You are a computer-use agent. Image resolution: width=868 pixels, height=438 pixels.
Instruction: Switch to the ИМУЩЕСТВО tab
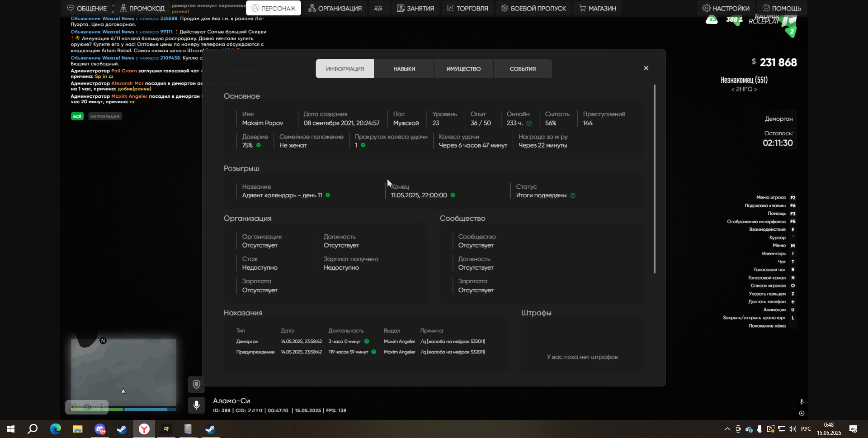pos(463,69)
